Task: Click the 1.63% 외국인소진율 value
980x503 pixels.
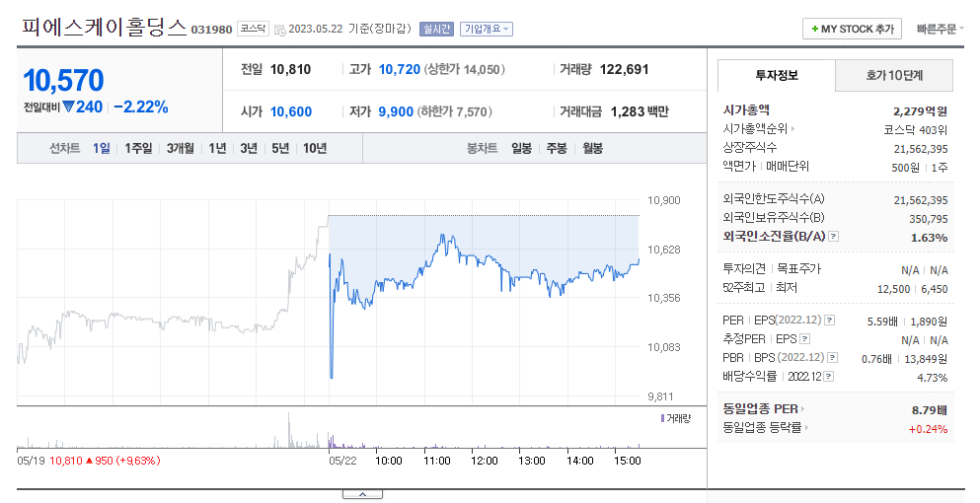Action: click(x=929, y=238)
